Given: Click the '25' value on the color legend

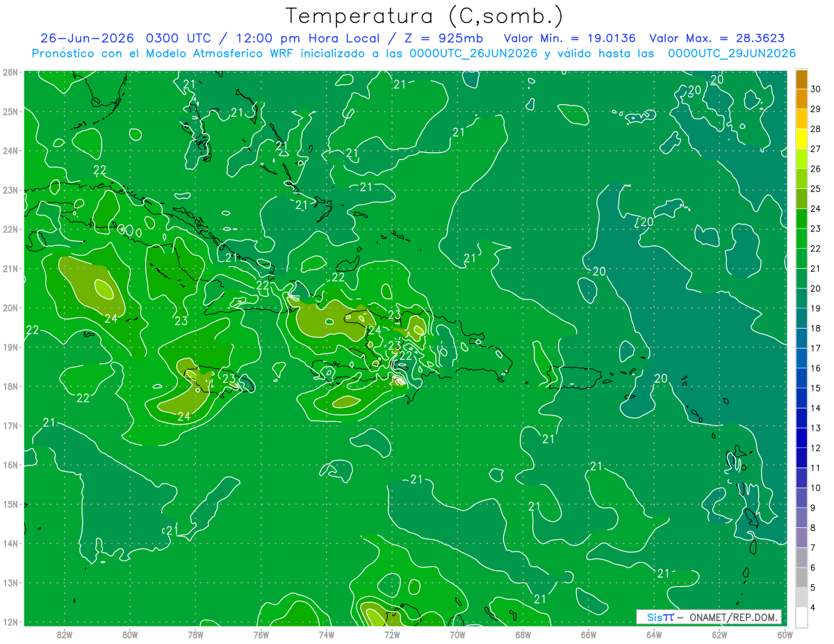Looking at the screenshot, I should [x=816, y=189].
